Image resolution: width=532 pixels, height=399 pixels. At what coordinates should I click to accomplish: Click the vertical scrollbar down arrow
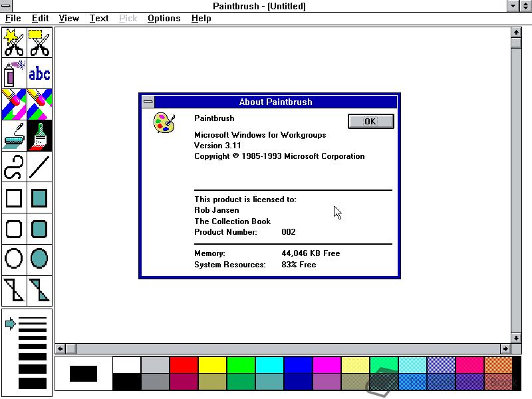coord(516,338)
